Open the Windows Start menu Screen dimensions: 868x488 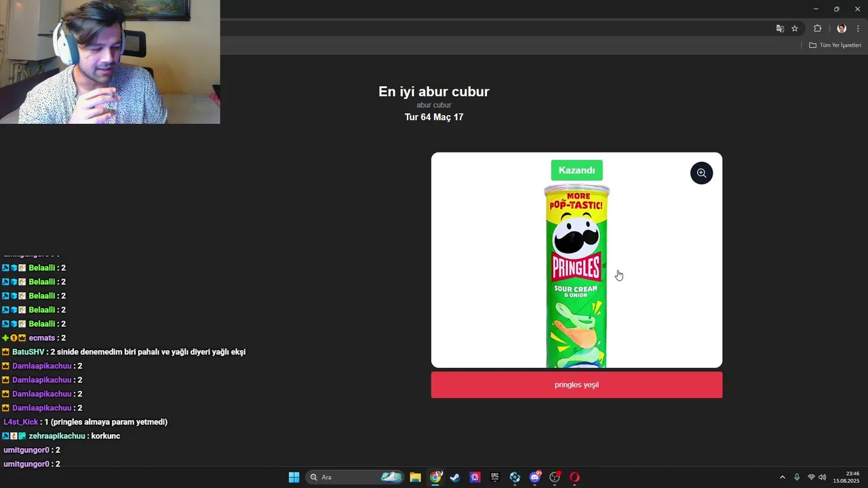[294, 477]
